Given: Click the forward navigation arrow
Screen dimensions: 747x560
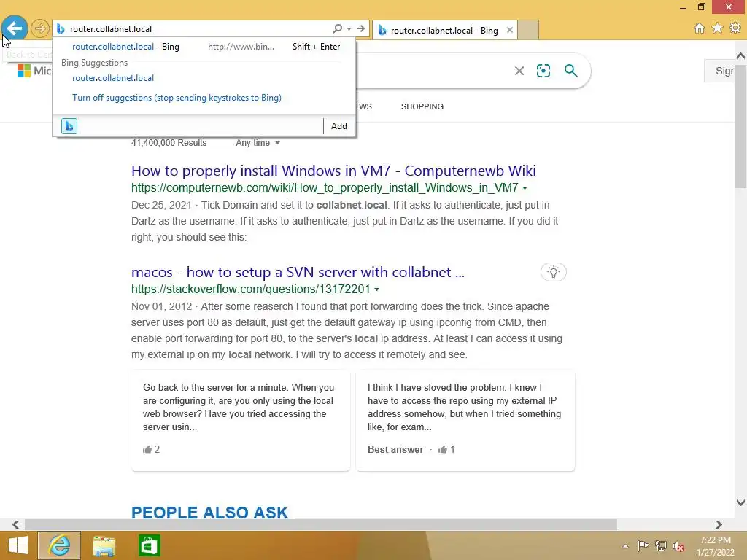Looking at the screenshot, I should coord(40,28).
